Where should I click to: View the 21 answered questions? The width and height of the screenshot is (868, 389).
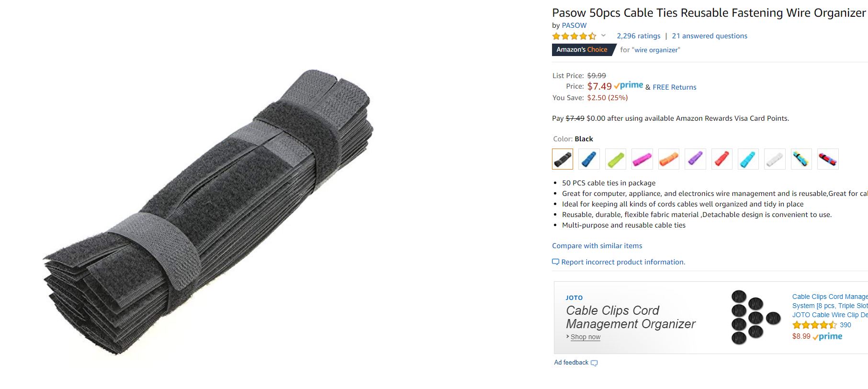(x=710, y=36)
